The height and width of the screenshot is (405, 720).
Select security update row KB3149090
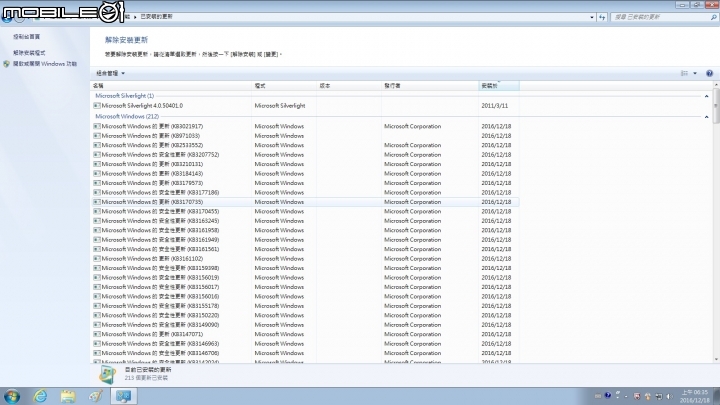[x=305, y=325]
